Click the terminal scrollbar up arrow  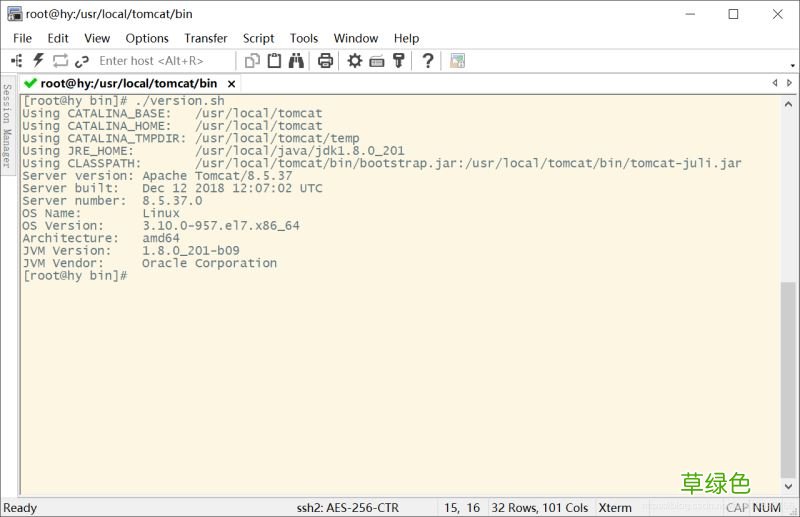click(788, 105)
